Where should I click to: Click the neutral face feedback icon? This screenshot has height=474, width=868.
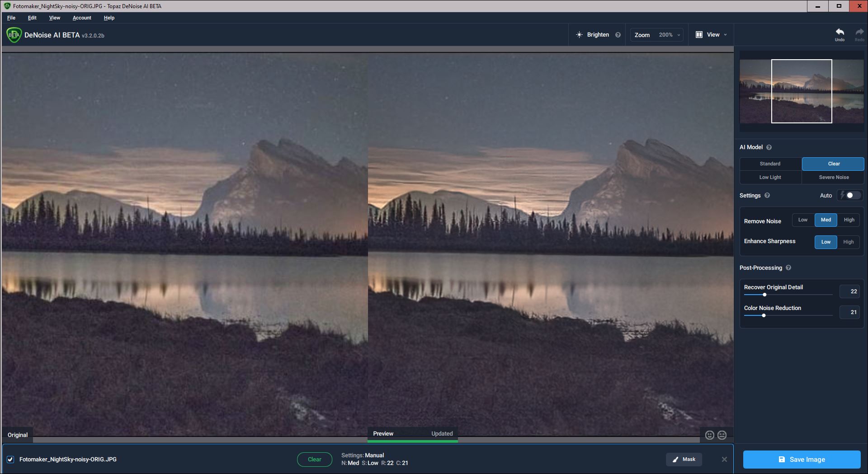tap(722, 435)
